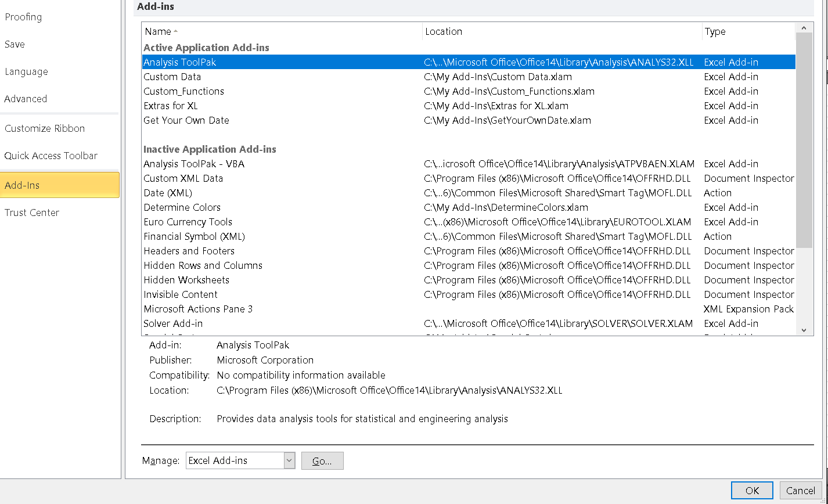Click the OK button

pyautogui.click(x=752, y=491)
